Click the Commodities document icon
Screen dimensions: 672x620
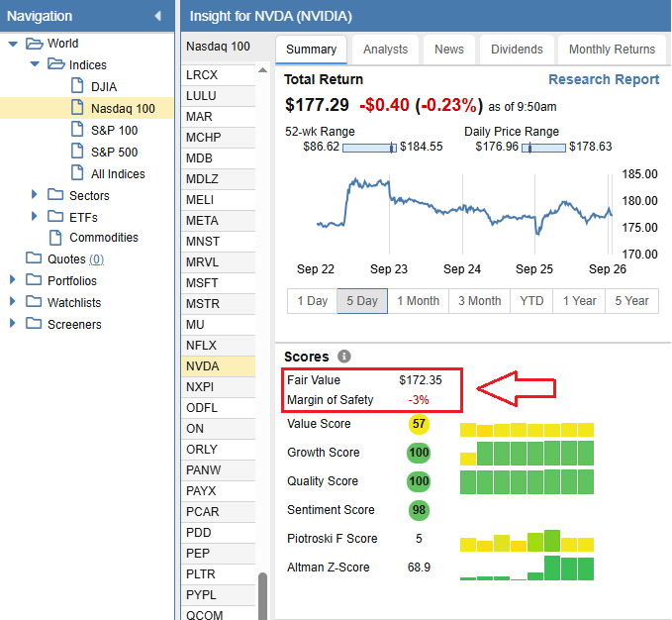(55, 238)
